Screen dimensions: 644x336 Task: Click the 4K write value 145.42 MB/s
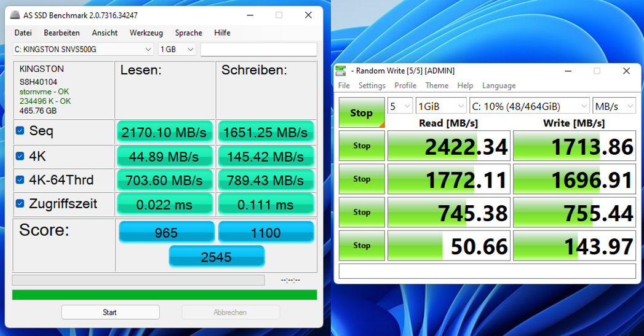click(x=266, y=156)
